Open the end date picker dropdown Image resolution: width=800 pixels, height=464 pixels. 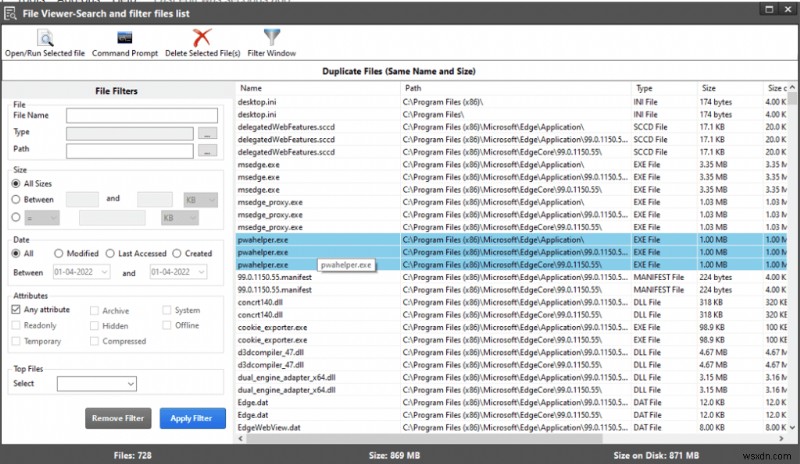click(x=202, y=272)
